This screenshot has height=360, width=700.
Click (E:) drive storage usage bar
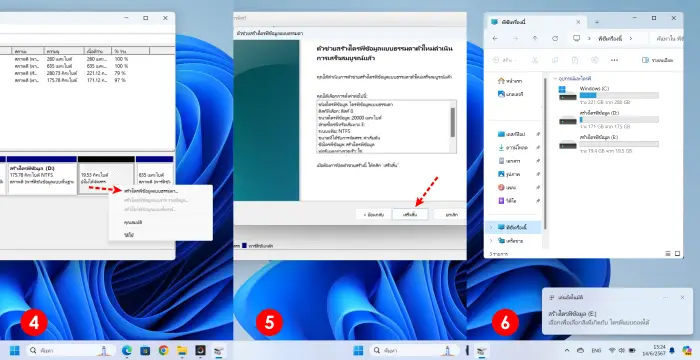[619, 144]
